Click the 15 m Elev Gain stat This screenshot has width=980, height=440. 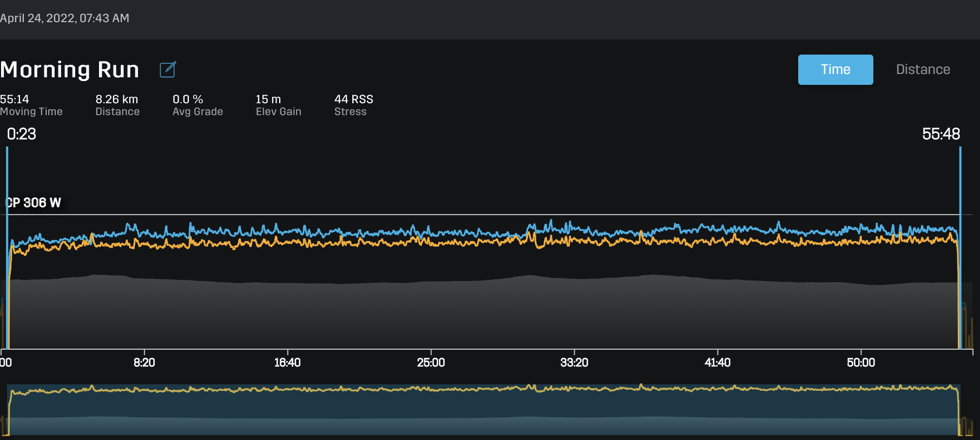278,105
